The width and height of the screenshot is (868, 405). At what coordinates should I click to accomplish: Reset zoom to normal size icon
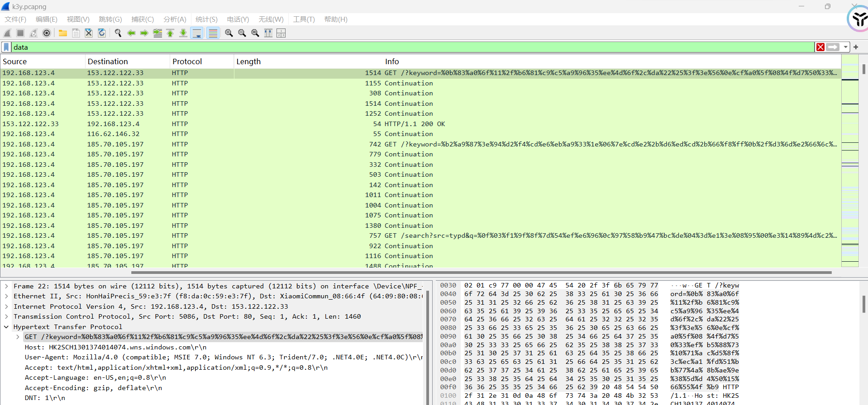point(255,33)
